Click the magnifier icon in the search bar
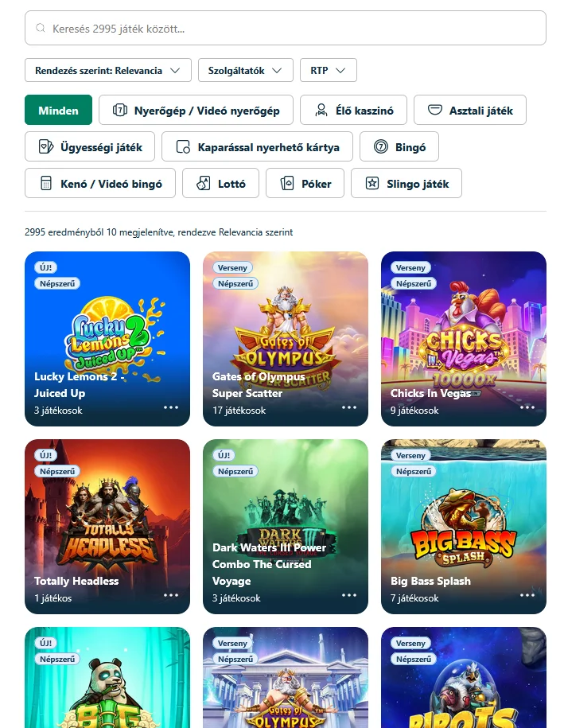Viewport: 564px width, 728px height. pyautogui.click(x=40, y=27)
